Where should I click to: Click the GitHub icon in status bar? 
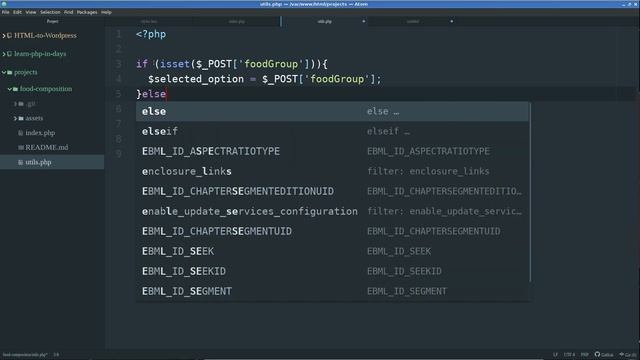[x=597, y=354]
